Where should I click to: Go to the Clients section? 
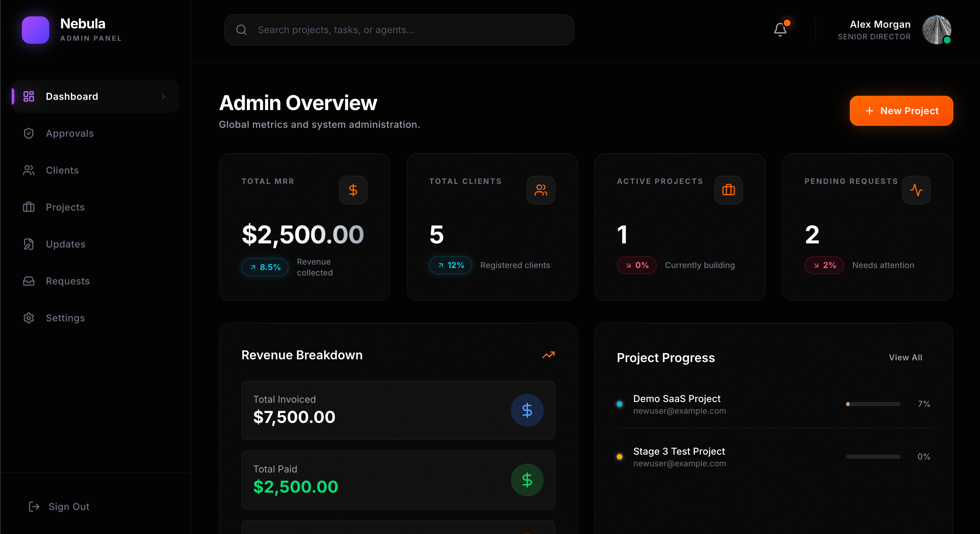(62, 170)
